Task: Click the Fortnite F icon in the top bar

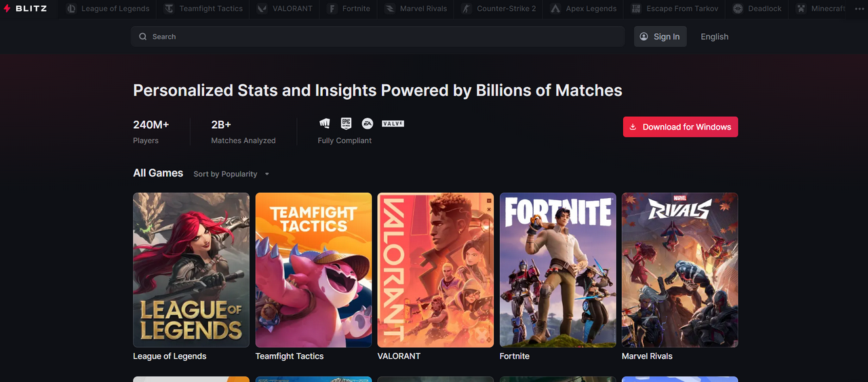Action: 332,9
